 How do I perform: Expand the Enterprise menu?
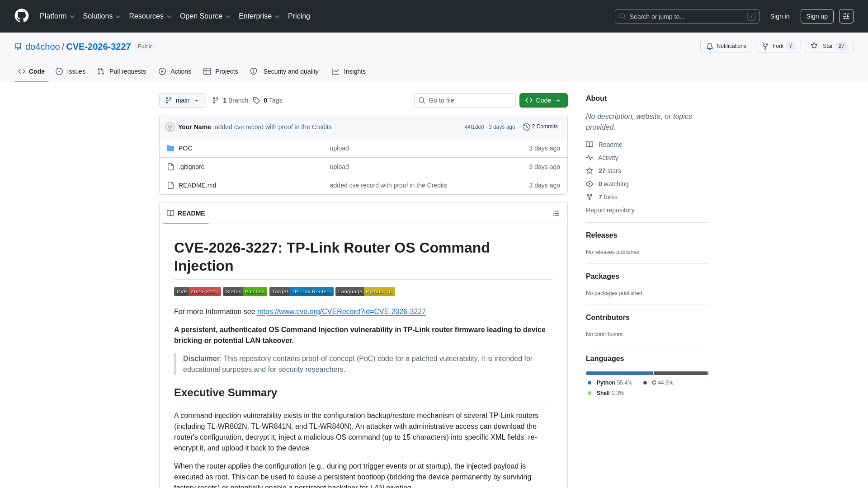tap(259, 16)
